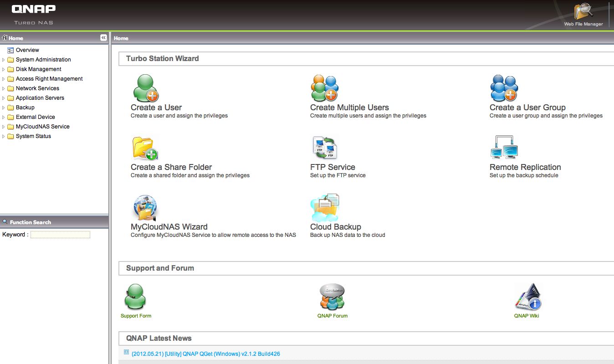Expand the Network Services tree node

(x=4, y=88)
